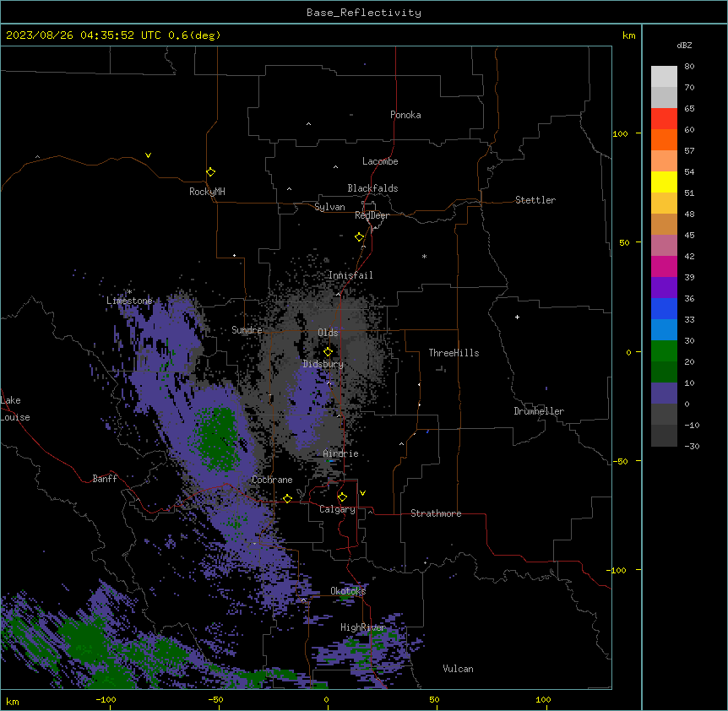Click the Drumheller label
728x711 pixels.
point(539,411)
